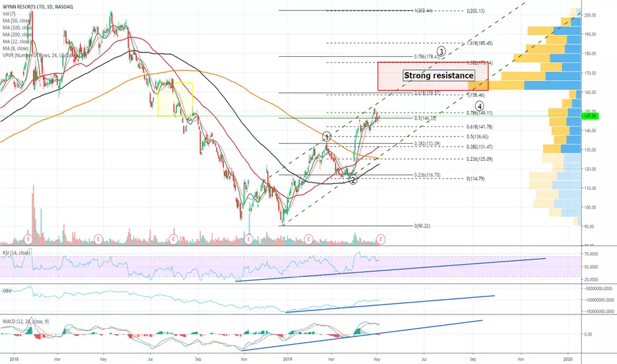Click the 'MACD (12, 26, close, 9)' label
The image size is (617, 364).
pyautogui.click(x=26, y=322)
